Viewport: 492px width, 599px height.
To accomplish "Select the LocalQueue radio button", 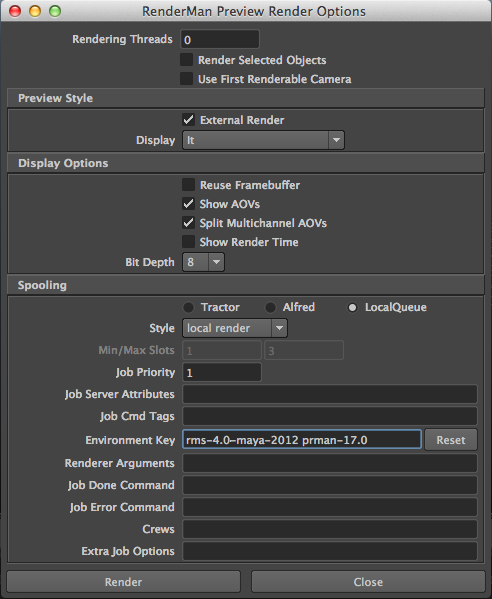I will click(x=352, y=307).
